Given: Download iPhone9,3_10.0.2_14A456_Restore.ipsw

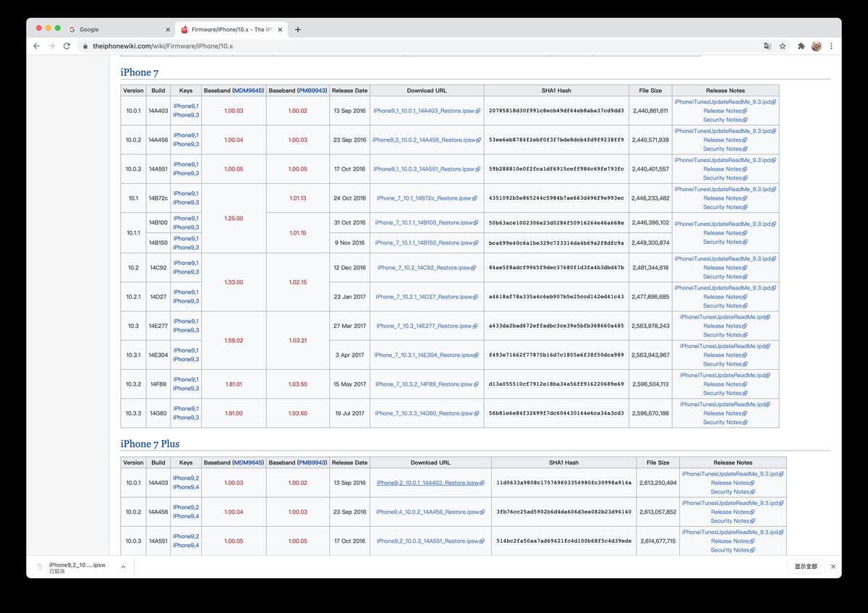Looking at the screenshot, I should pyautogui.click(x=427, y=140).
